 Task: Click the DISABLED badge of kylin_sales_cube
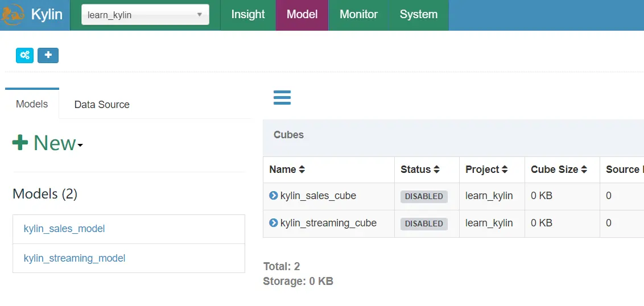pos(424,196)
